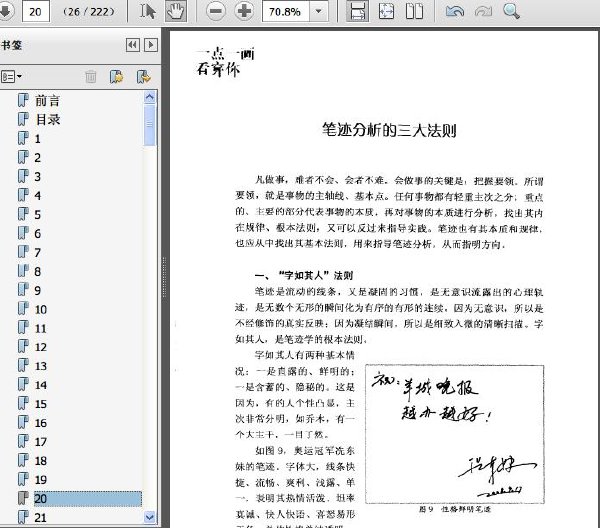Image resolution: width=600 pixels, height=528 pixels.
Task: Click the 书签 panel title
Action: (11, 45)
